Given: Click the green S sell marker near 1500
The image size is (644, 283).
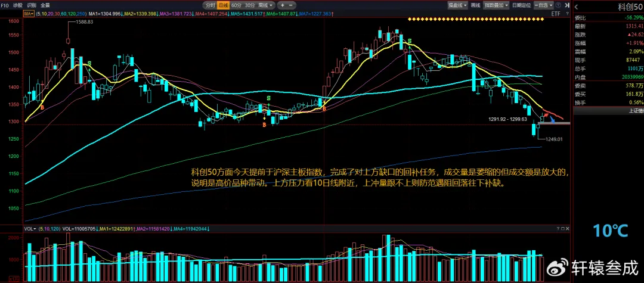Looking at the screenshot, I should (409, 41).
